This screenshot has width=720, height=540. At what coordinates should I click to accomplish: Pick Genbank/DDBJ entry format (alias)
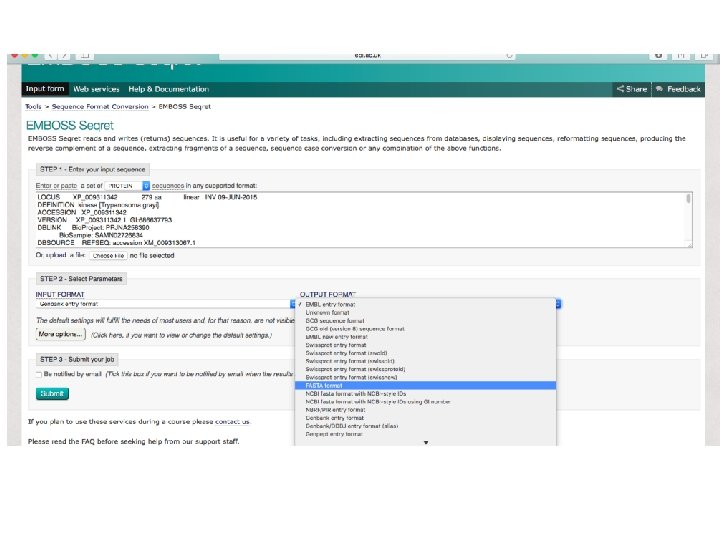click(425, 426)
